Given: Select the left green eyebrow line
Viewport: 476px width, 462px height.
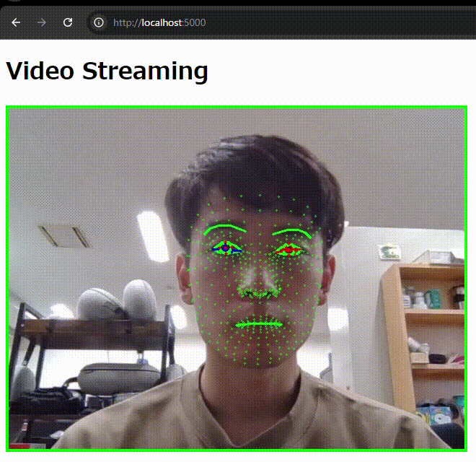Looking at the screenshot, I should [x=225, y=230].
